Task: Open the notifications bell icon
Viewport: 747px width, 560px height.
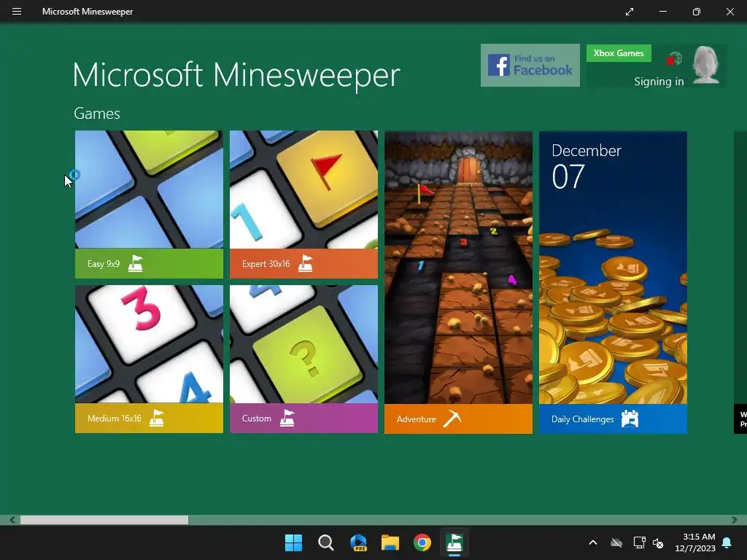Action: point(727,542)
